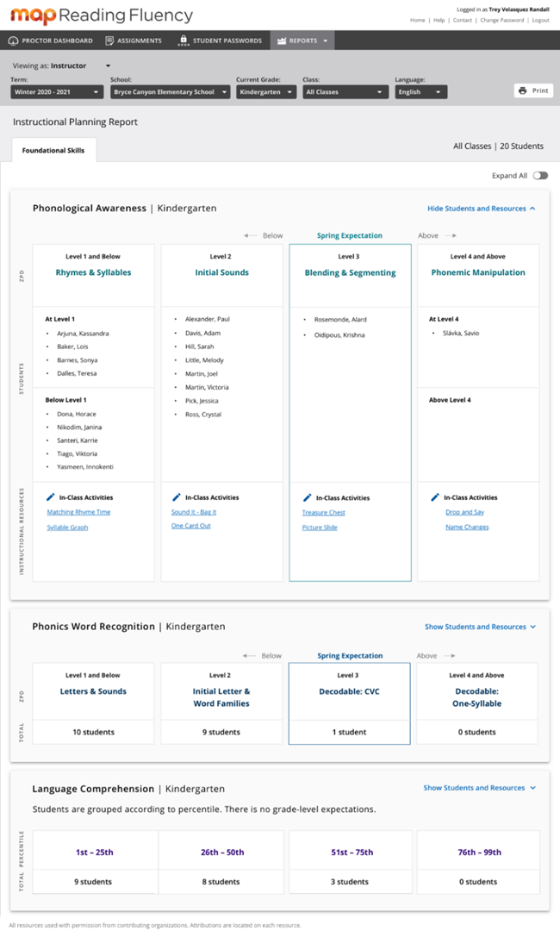Click the Logout link

pyautogui.click(x=541, y=20)
